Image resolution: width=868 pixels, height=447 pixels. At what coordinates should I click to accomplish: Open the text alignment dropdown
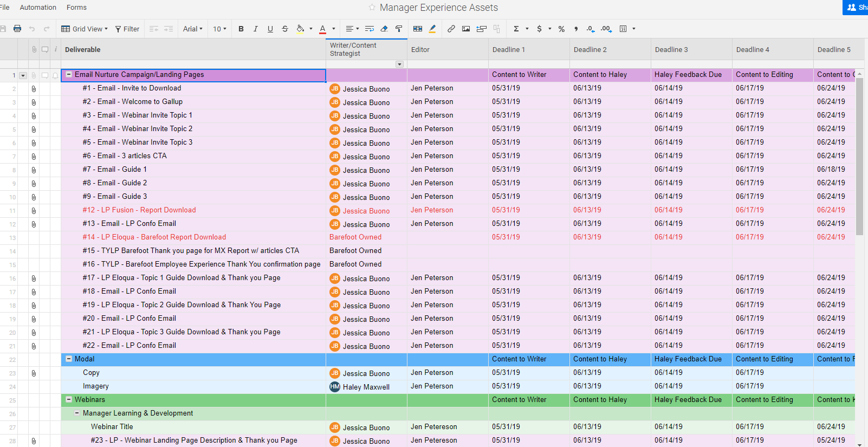[353, 29]
